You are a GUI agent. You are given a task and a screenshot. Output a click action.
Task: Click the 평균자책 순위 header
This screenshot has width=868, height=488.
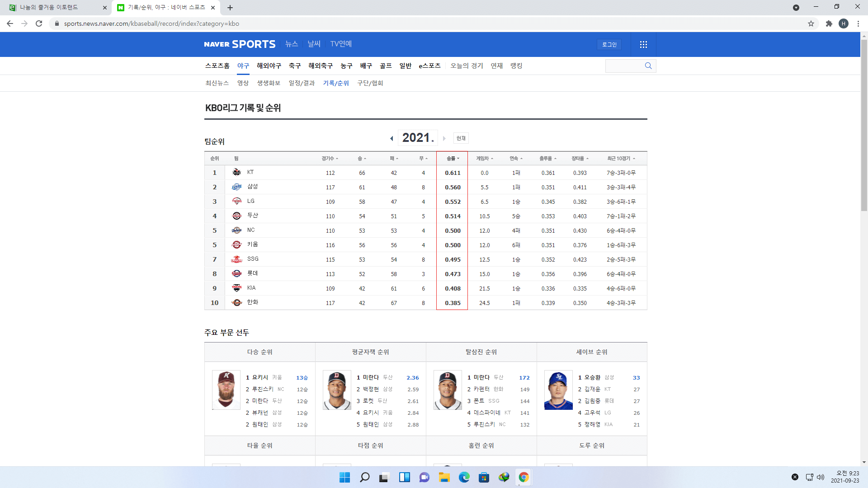coord(371,352)
